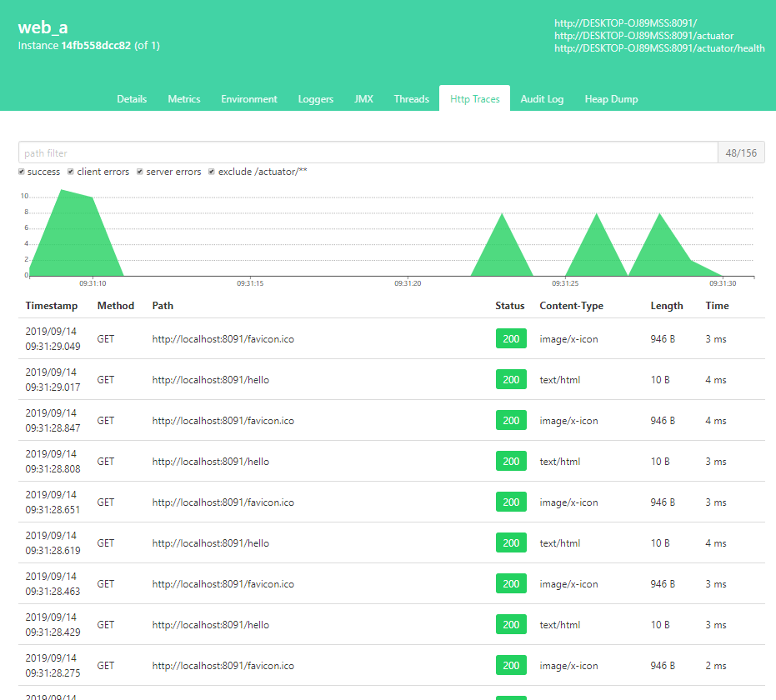Select the Http Traces tab
The width and height of the screenshot is (776, 700).
tap(474, 99)
